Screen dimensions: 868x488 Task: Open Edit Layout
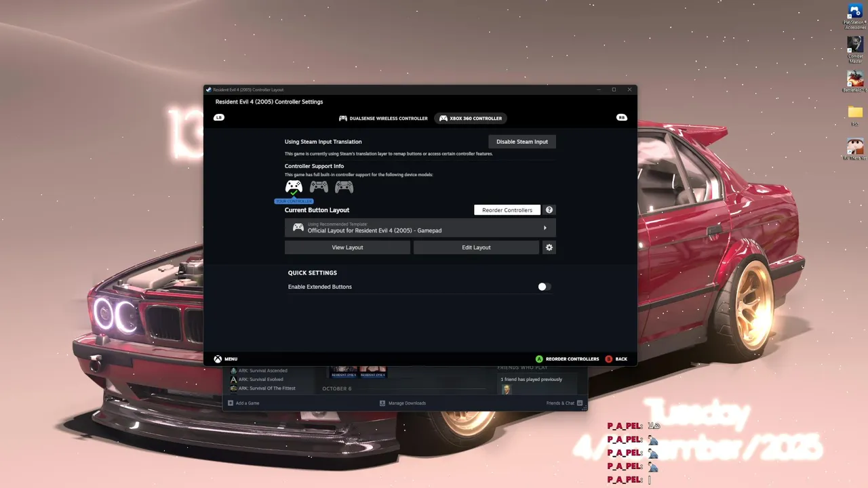(476, 247)
